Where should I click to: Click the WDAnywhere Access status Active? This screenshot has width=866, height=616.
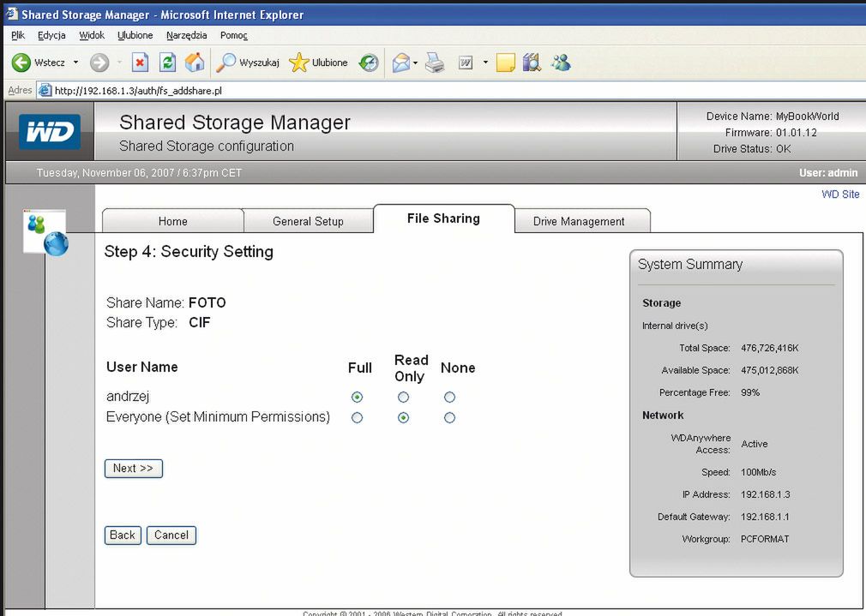(x=755, y=444)
